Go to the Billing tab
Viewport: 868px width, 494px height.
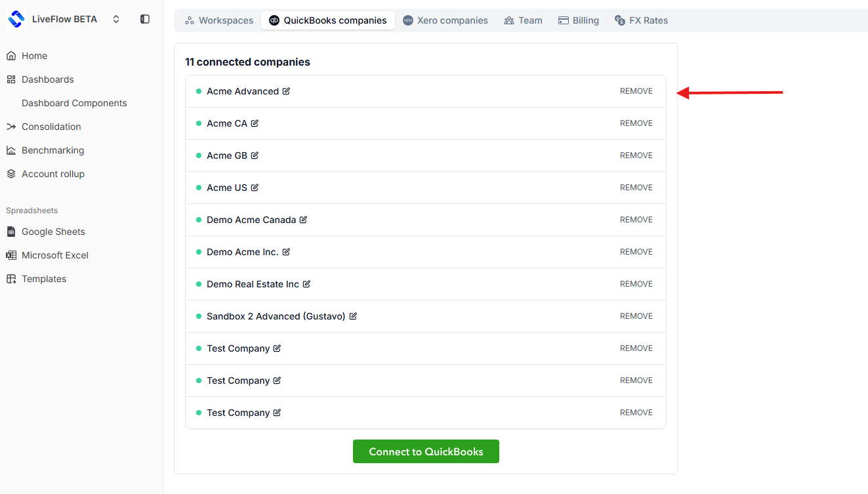click(578, 20)
